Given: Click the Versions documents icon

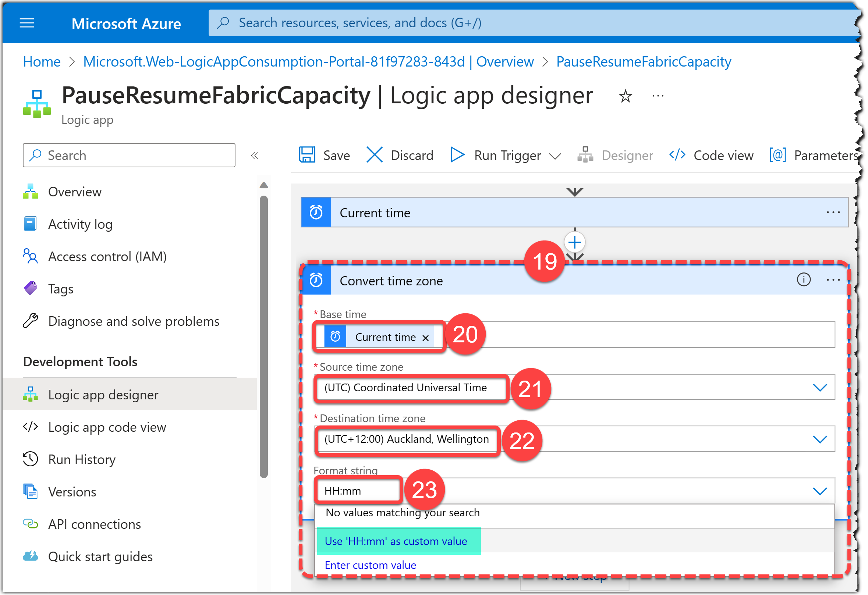Looking at the screenshot, I should [x=30, y=492].
